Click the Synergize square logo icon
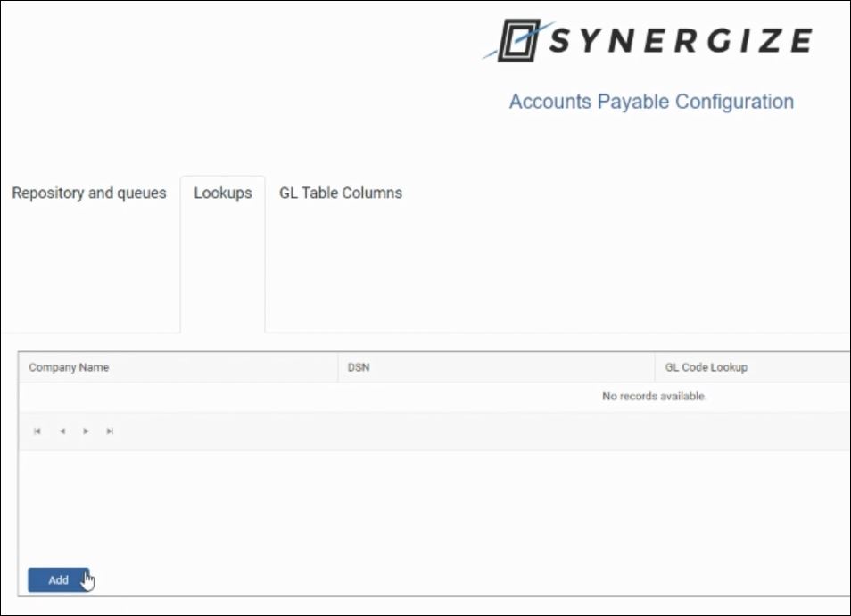This screenshot has height=616, width=851. (516, 41)
